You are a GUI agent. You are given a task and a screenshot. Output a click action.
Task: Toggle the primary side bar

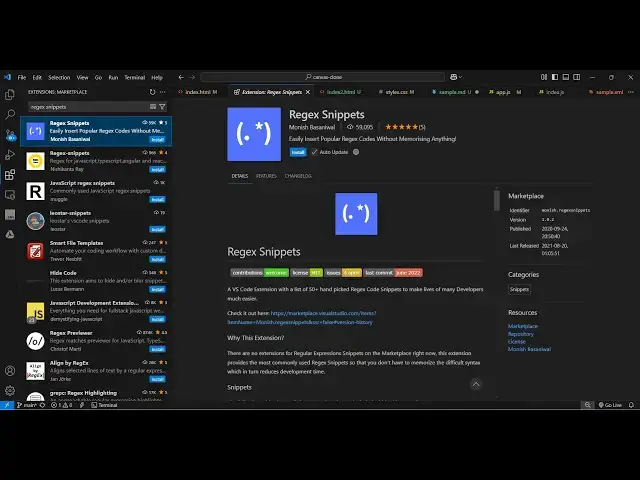click(555, 77)
